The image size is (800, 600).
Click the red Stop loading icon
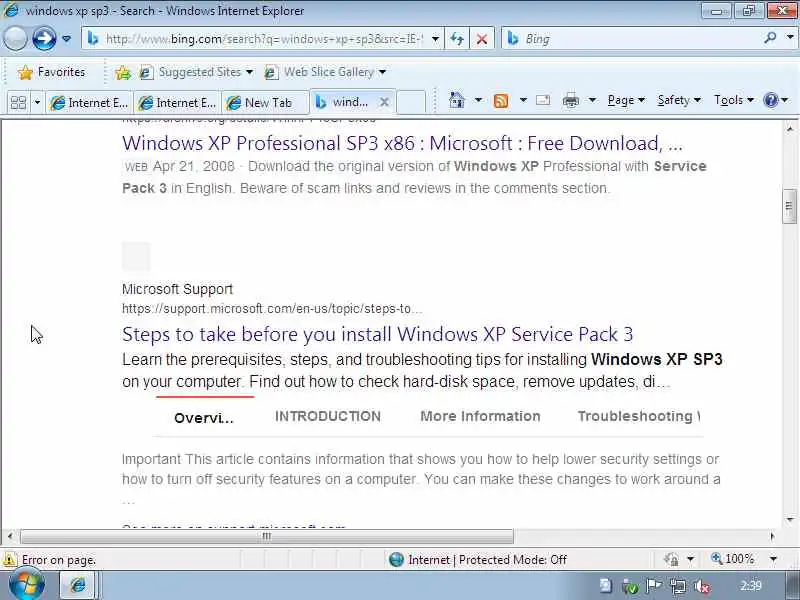coord(482,39)
